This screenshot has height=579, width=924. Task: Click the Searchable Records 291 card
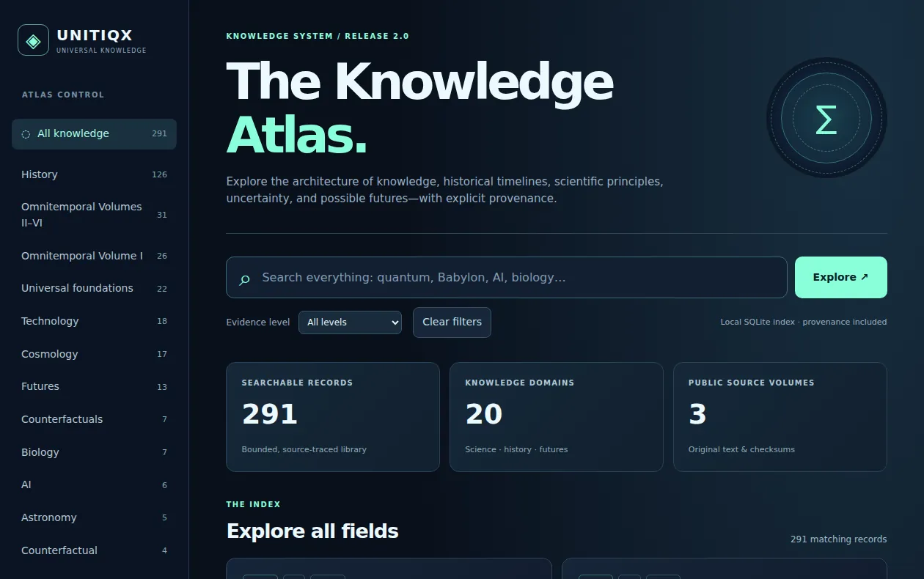coord(333,417)
